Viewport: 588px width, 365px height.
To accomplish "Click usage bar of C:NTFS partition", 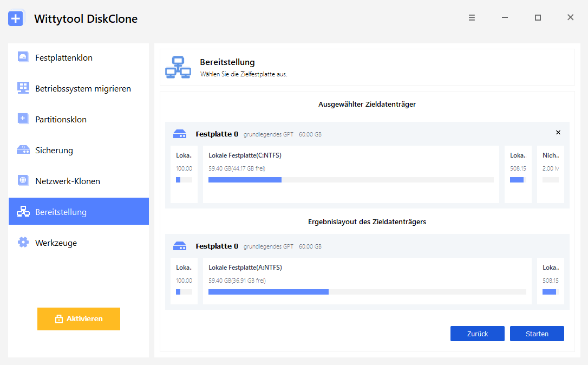I will (x=351, y=180).
